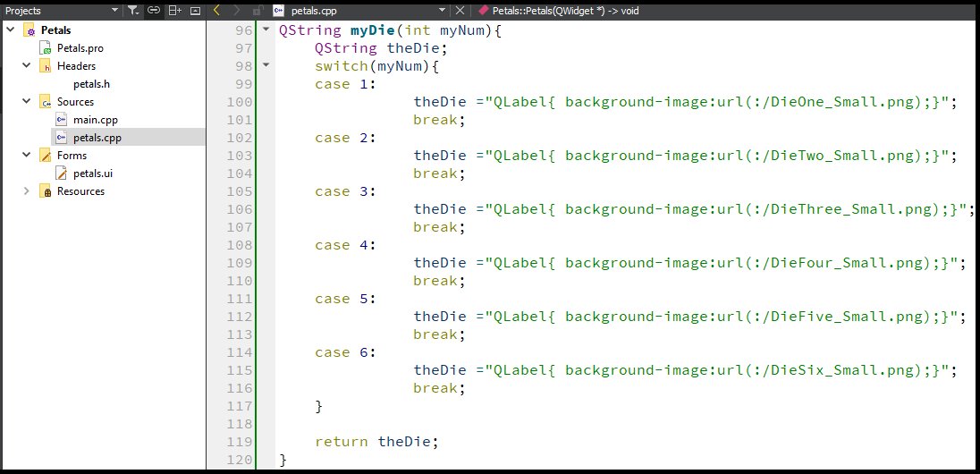Collapse the Forms folder
980x474 pixels.
click(x=26, y=155)
